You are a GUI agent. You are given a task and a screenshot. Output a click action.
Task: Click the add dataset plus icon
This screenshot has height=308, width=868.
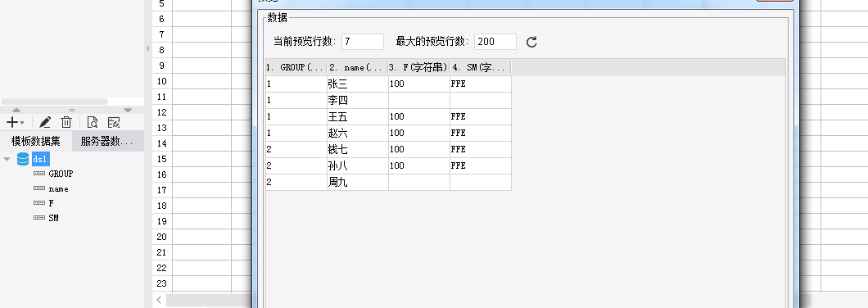click(x=11, y=122)
